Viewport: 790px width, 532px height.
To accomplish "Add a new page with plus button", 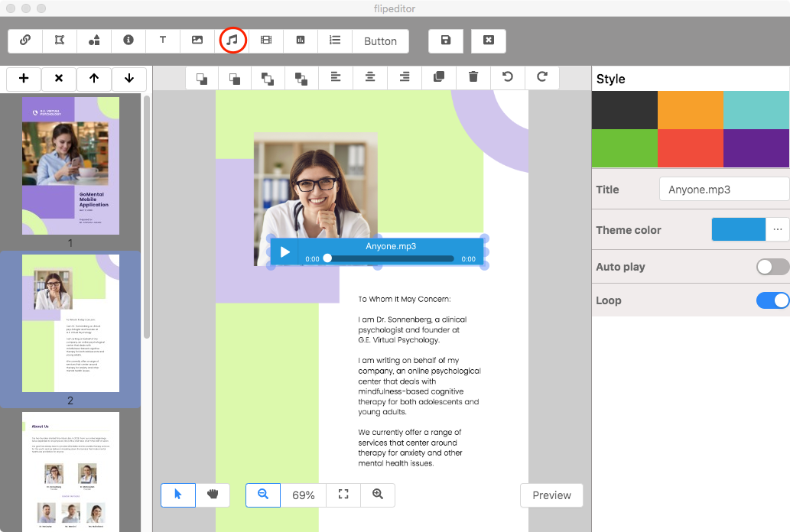I will pyautogui.click(x=24, y=79).
